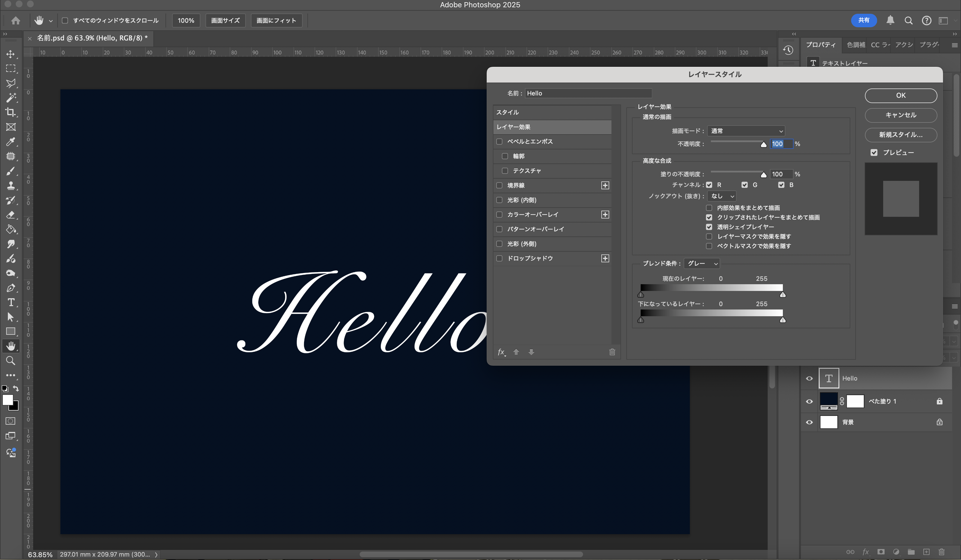Image resolution: width=961 pixels, height=560 pixels.
Task: Open the Hand tool preset dropdown arrow
Action: coord(51,21)
